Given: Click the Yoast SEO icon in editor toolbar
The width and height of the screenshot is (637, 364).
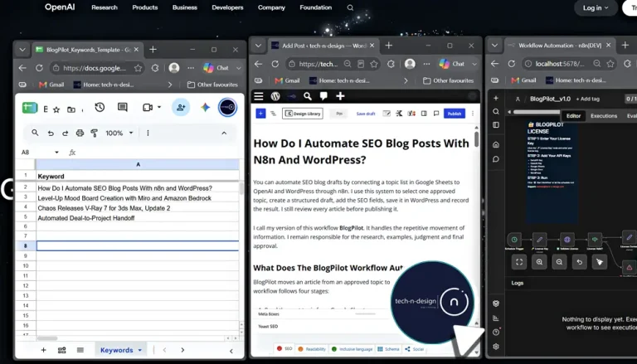Looking at the screenshot, I should click(x=411, y=114).
